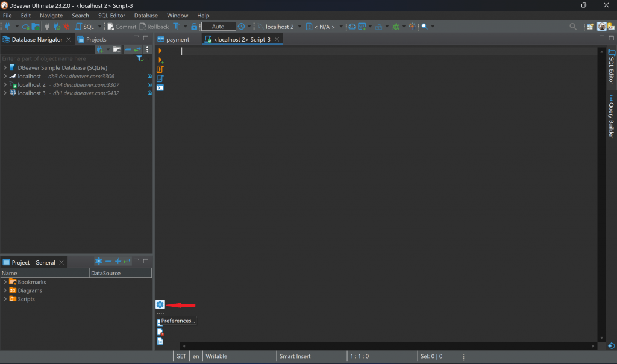Expand the localhost 2 connection node
Viewport: 617px width, 364px height.
point(5,84)
